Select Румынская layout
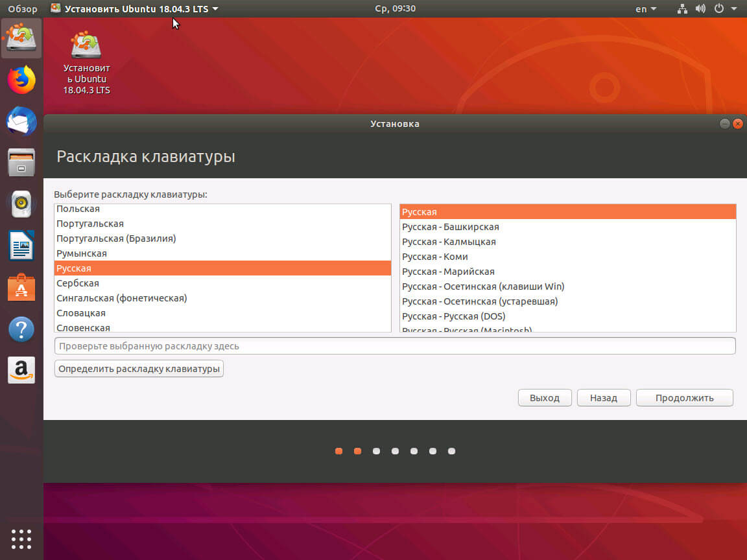Image resolution: width=747 pixels, height=560 pixels. pos(222,253)
